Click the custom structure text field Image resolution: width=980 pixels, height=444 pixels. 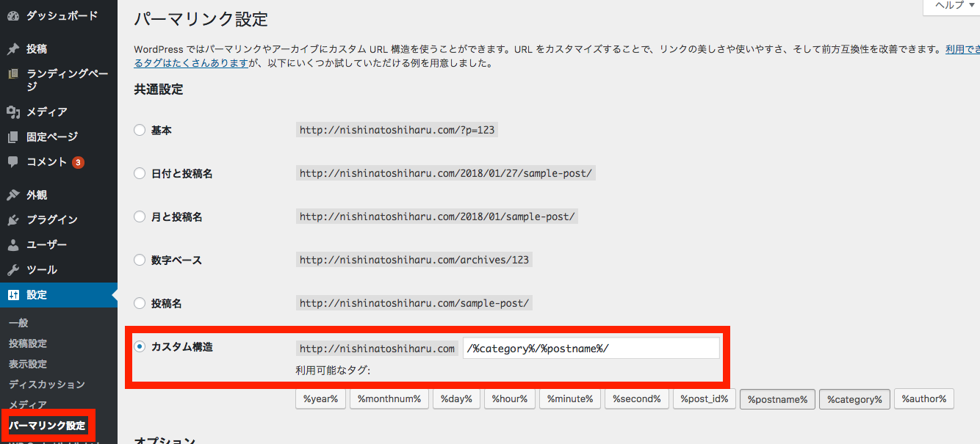point(591,349)
